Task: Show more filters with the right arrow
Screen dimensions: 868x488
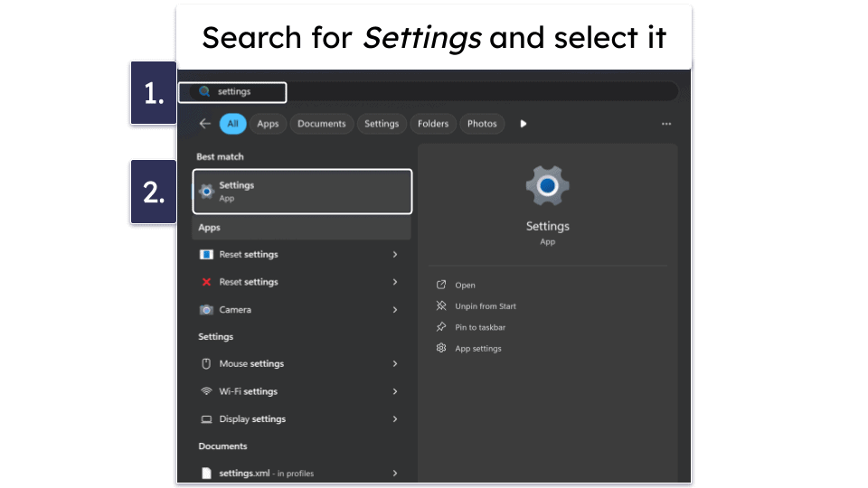Action: click(x=523, y=124)
